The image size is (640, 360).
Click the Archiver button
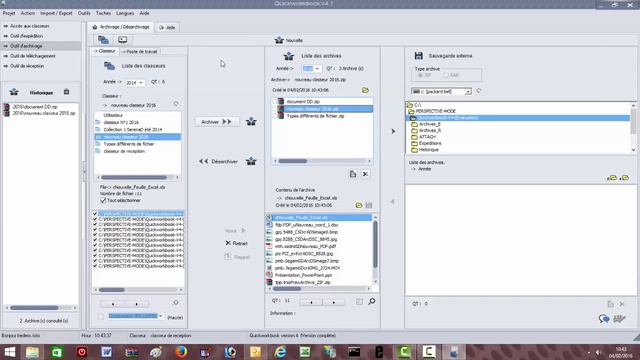tap(217, 122)
